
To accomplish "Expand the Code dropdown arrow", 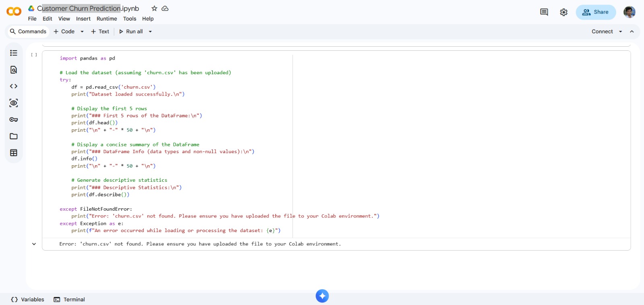I will coord(82,31).
